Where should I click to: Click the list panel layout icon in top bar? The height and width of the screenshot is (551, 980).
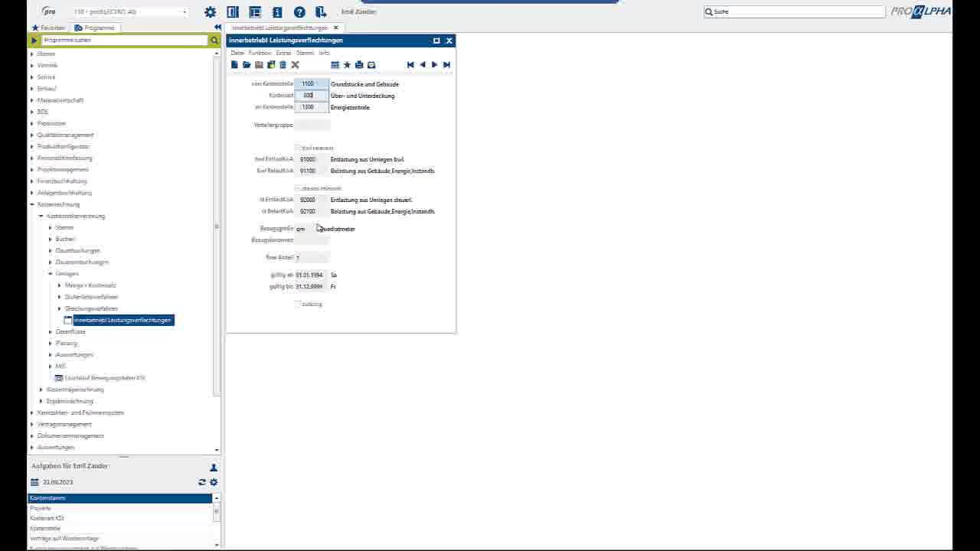click(x=255, y=12)
